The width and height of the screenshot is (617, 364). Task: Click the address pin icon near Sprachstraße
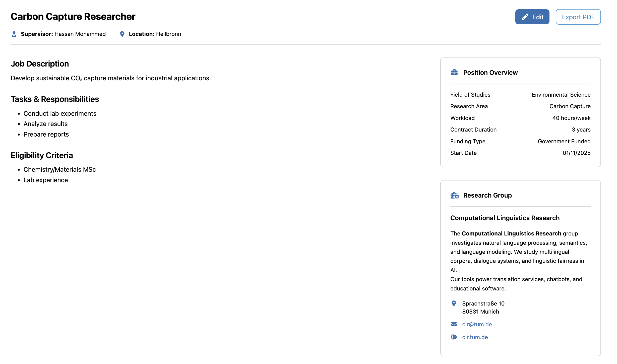(x=454, y=303)
